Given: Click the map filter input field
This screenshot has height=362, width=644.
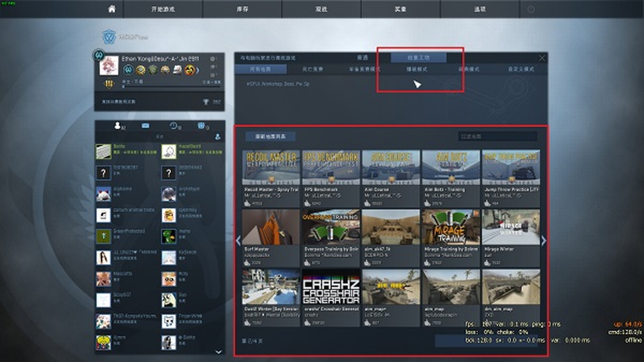Looking at the screenshot, I should [497, 136].
